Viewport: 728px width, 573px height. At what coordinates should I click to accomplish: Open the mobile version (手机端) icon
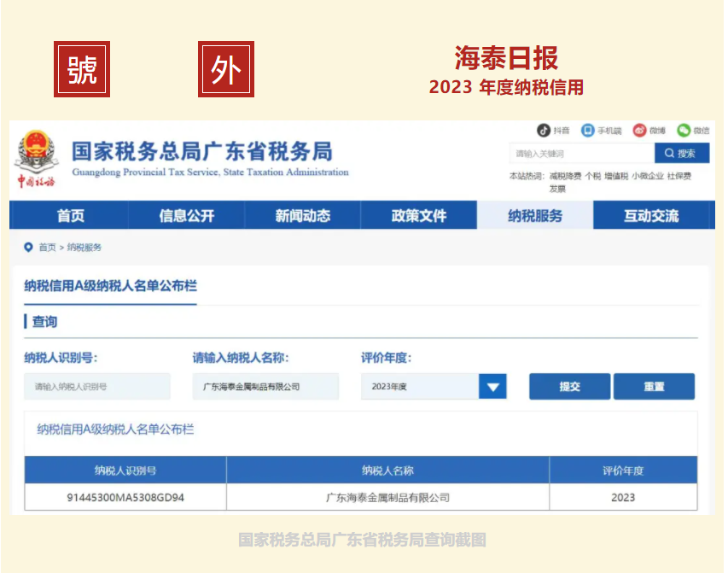pyautogui.click(x=587, y=131)
